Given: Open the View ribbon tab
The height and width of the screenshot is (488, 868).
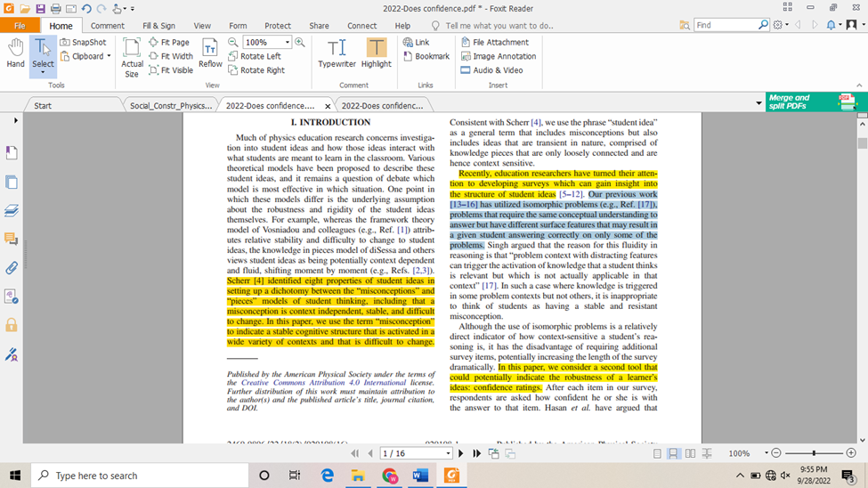Looking at the screenshot, I should click(x=202, y=26).
